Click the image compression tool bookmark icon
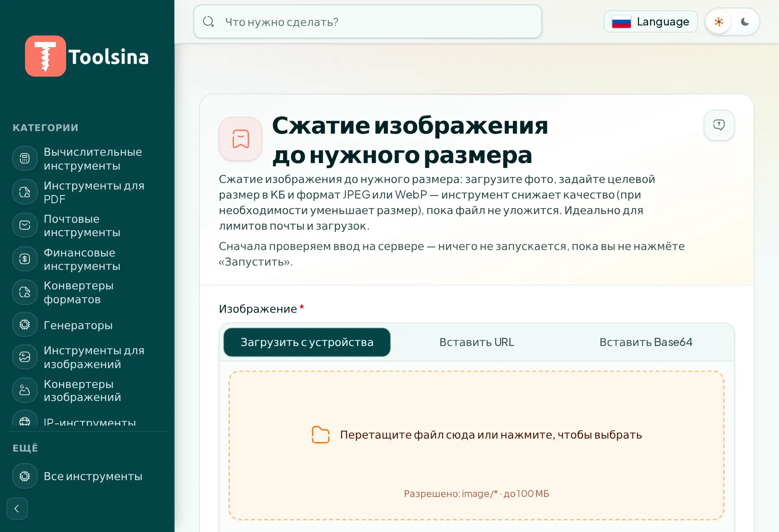Viewport: 779px width, 532px height. click(x=241, y=139)
